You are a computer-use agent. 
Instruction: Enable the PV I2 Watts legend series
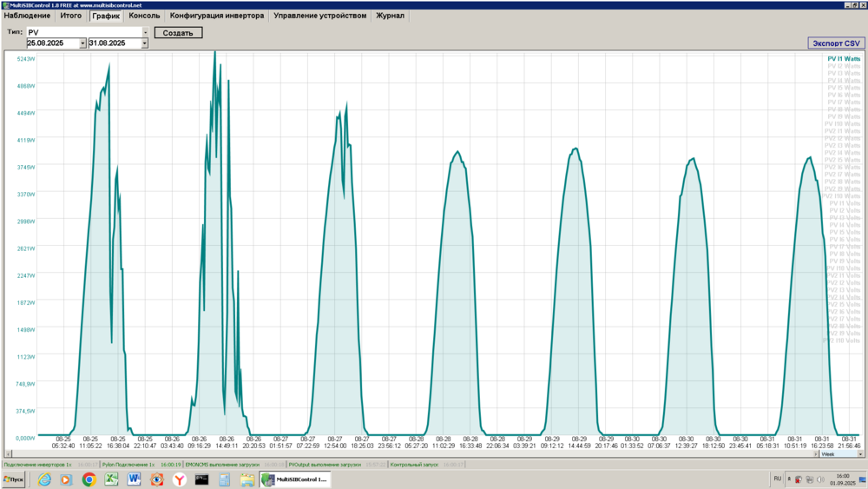843,66
